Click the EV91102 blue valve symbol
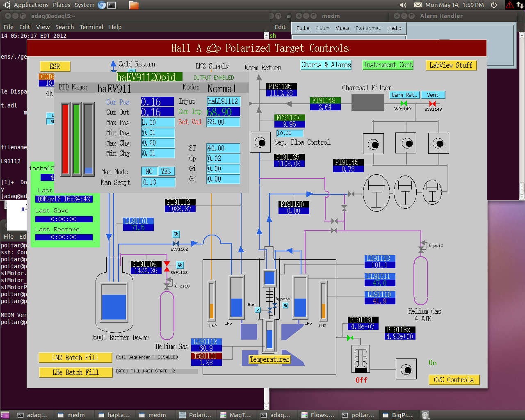 pyautogui.click(x=176, y=244)
